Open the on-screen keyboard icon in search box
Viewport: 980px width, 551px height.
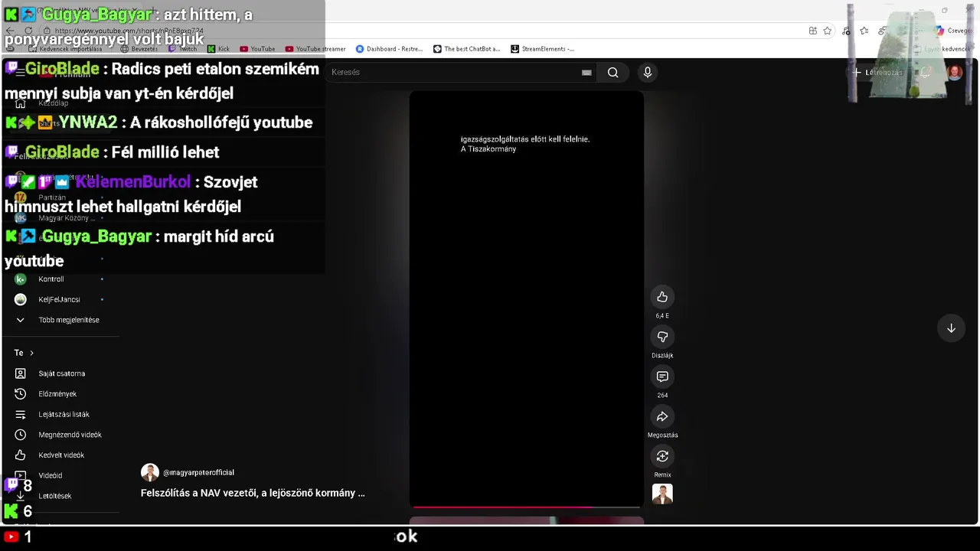(586, 72)
